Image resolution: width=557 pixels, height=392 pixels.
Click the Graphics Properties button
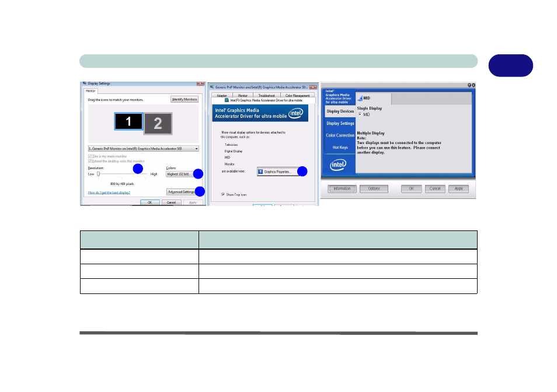point(278,171)
